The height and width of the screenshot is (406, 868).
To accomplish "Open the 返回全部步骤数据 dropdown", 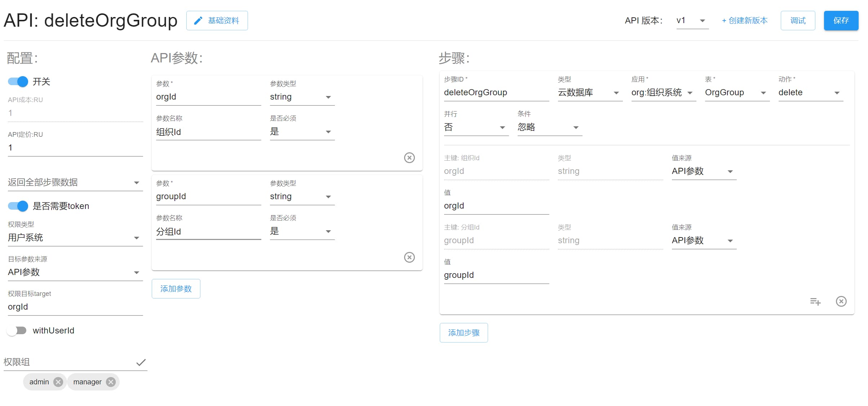I will pyautogui.click(x=75, y=182).
